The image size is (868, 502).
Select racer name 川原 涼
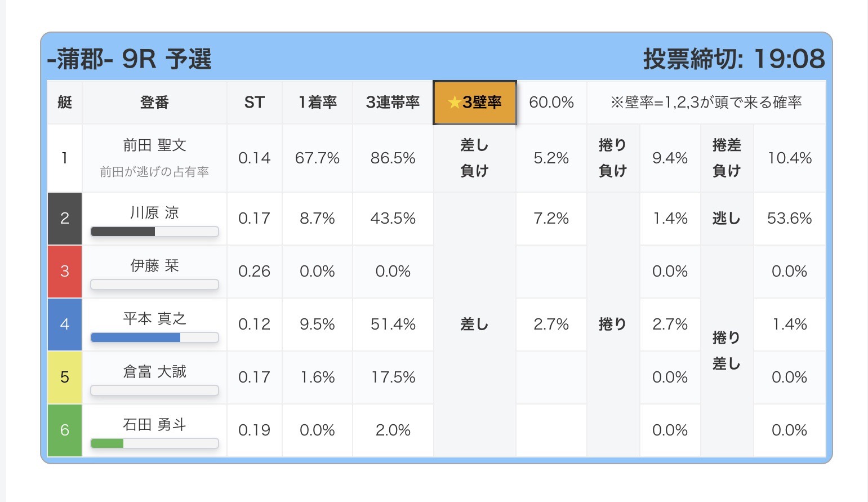[154, 212]
